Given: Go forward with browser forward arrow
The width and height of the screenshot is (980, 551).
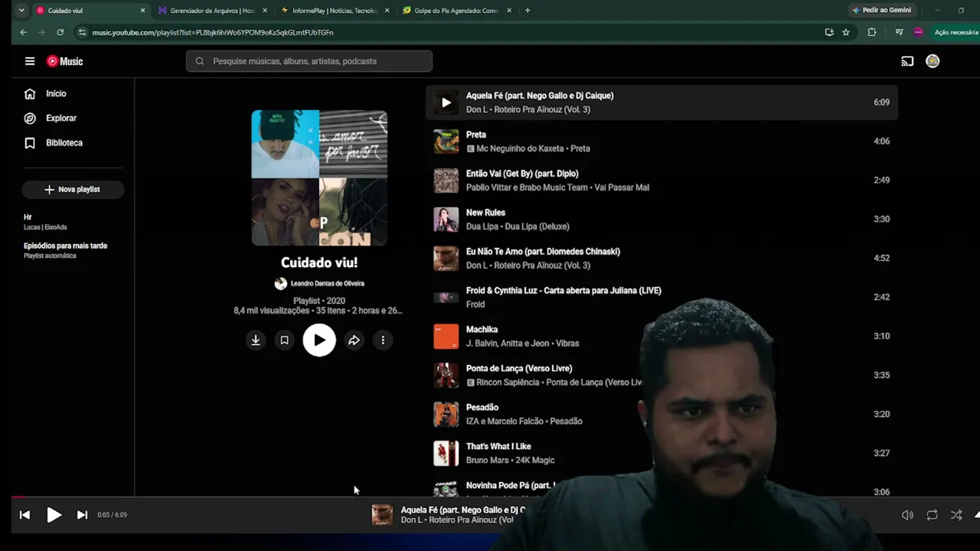Looking at the screenshot, I should (x=41, y=32).
